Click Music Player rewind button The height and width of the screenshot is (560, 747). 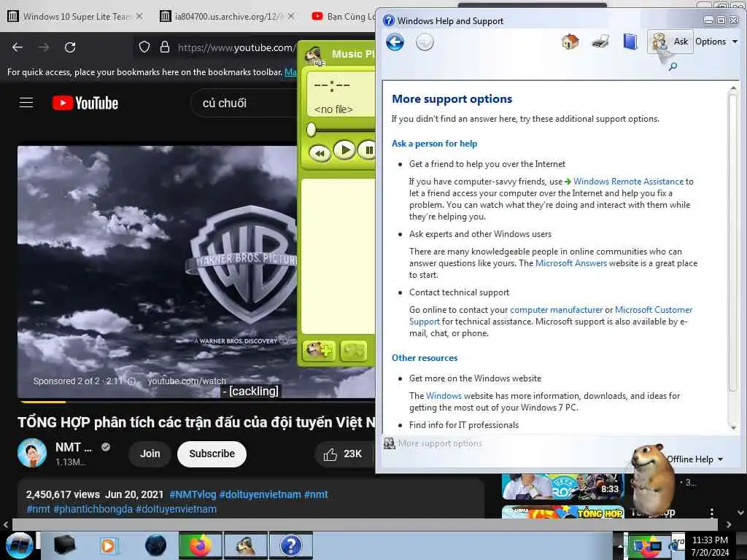320,153
